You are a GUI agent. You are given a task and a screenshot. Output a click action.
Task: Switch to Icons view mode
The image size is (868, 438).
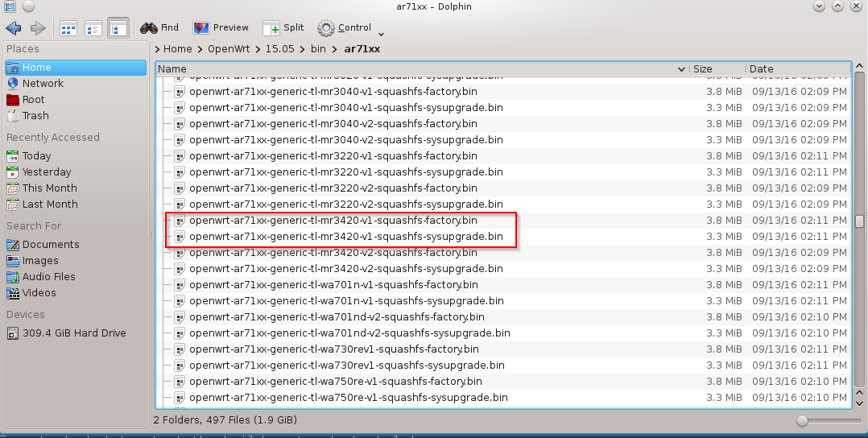68,28
